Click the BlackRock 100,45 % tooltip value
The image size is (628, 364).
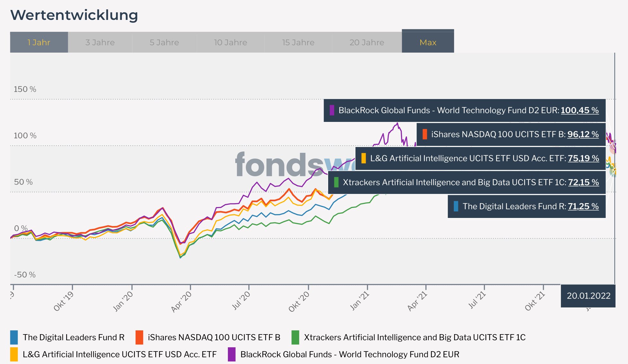coord(580,110)
